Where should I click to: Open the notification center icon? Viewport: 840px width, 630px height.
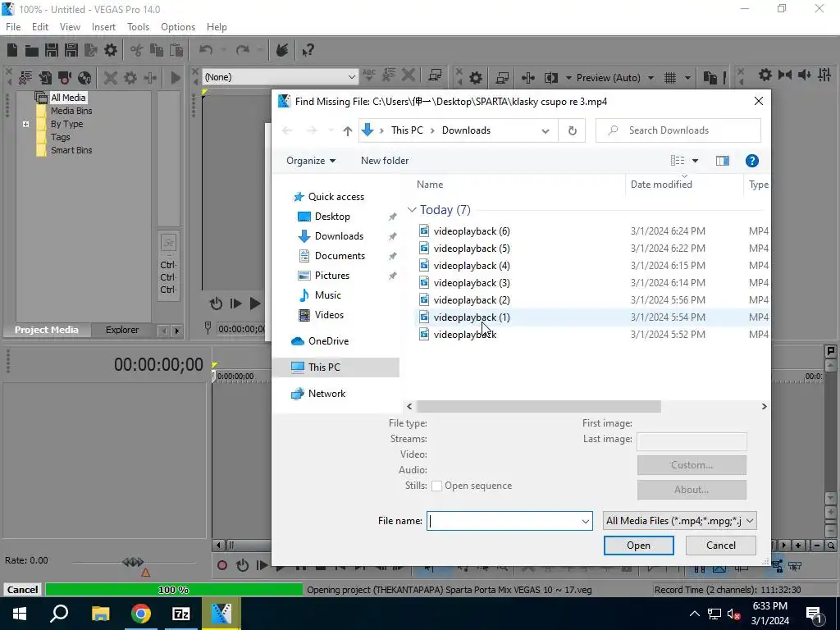tap(814, 614)
